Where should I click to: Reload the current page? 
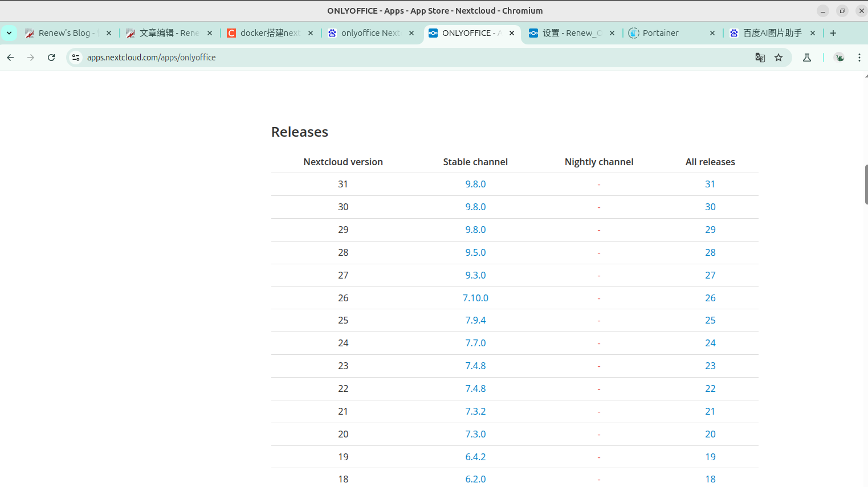(x=51, y=58)
